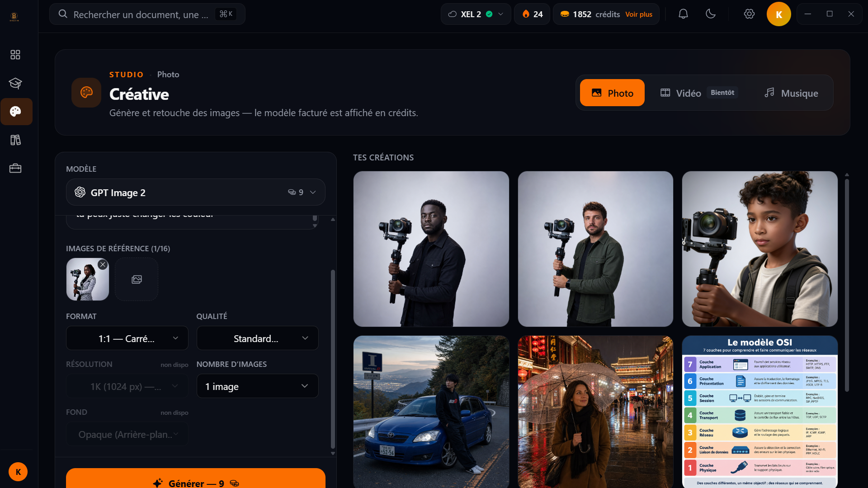This screenshot has height=488, width=868.
Task: Open the briefcase icon in sidebar
Action: [x=15, y=169]
